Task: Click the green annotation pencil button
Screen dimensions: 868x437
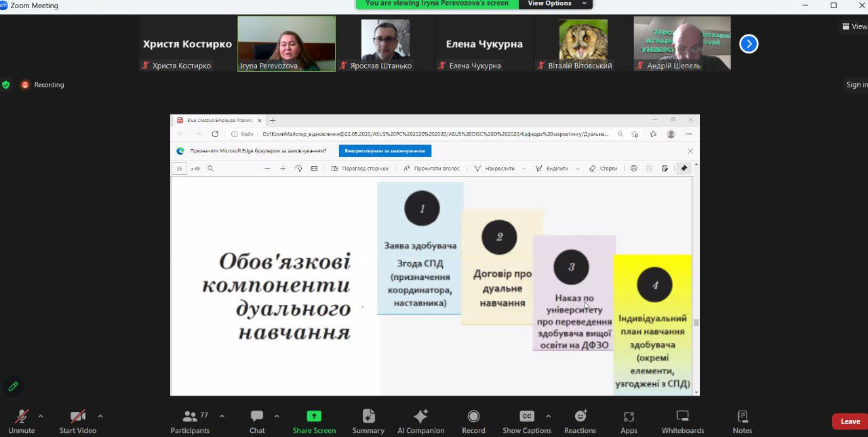Action: (x=13, y=387)
